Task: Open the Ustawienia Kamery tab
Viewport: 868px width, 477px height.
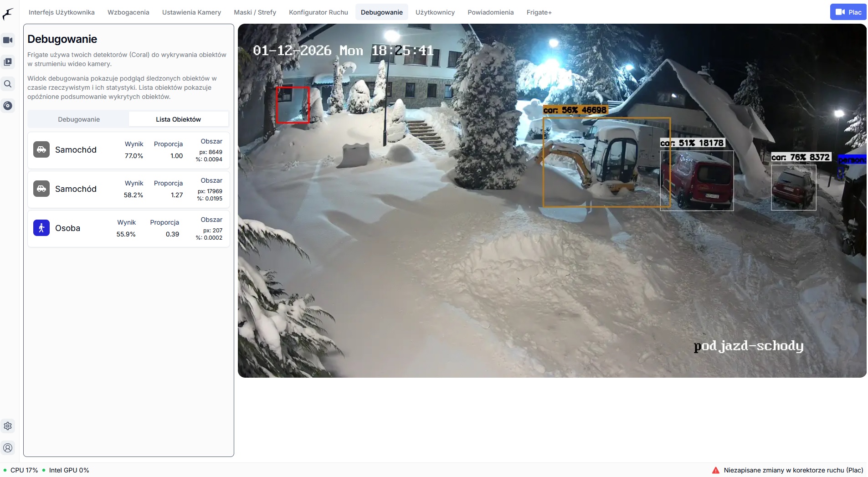Action: pyautogui.click(x=191, y=12)
